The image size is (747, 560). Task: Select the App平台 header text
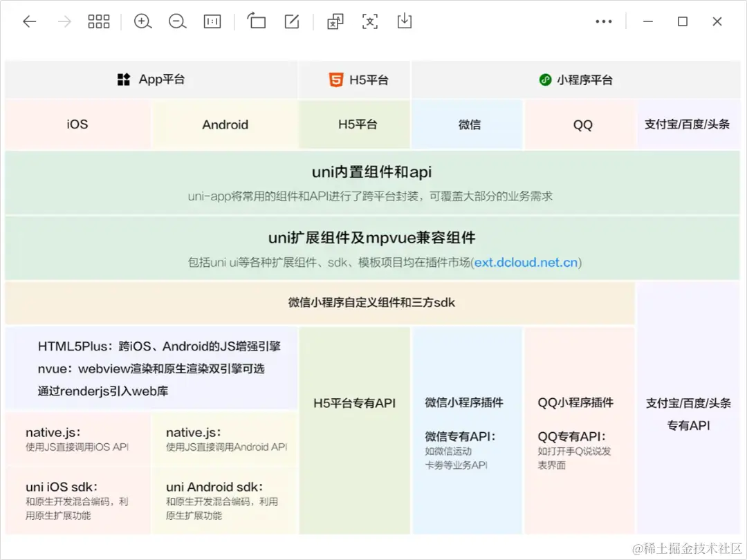161,80
